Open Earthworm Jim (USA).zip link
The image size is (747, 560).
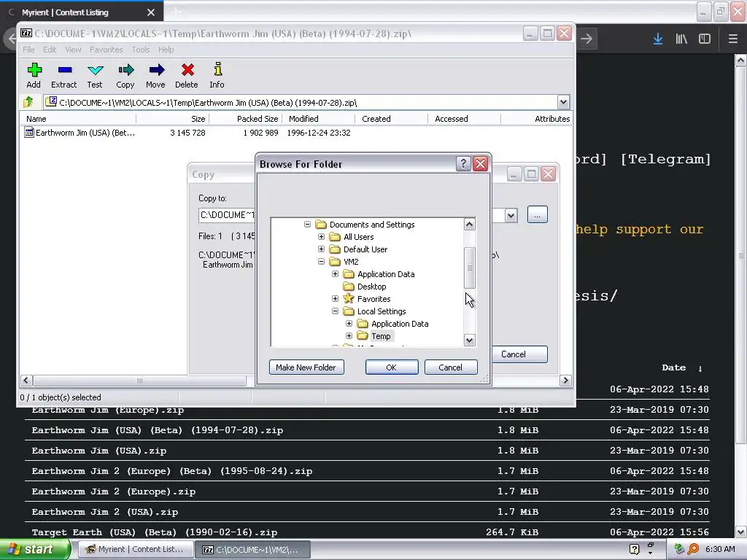[x=99, y=451]
